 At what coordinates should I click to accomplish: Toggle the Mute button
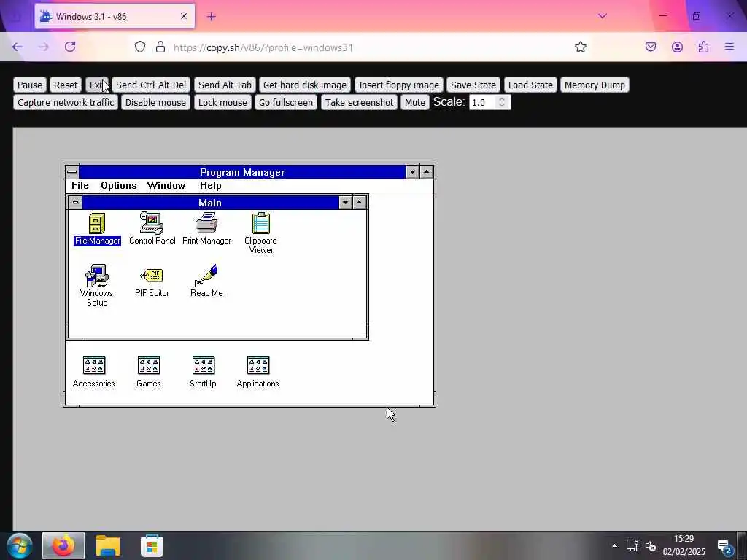coord(414,102)
